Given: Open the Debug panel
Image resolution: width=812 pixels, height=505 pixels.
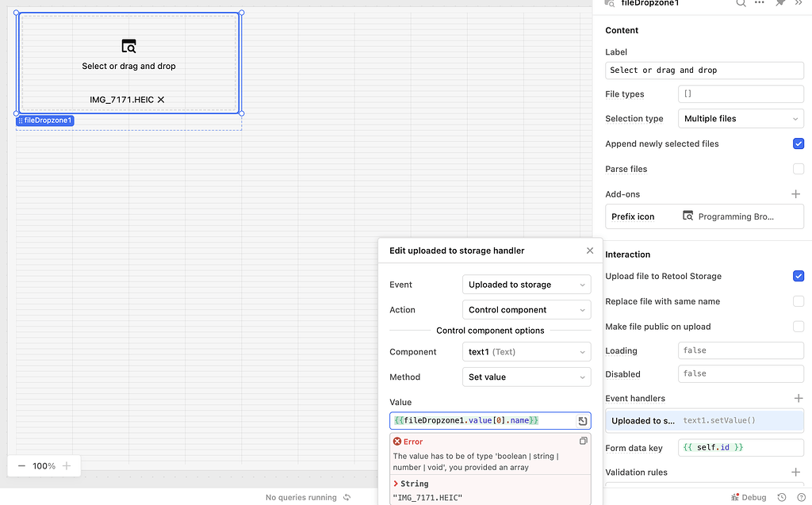Looking at the screenshot, I should [748, 497].
